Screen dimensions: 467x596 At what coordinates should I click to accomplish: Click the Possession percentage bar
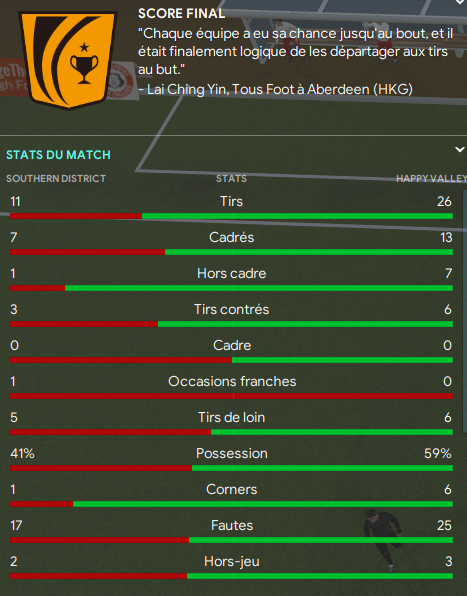pos(231,468)
